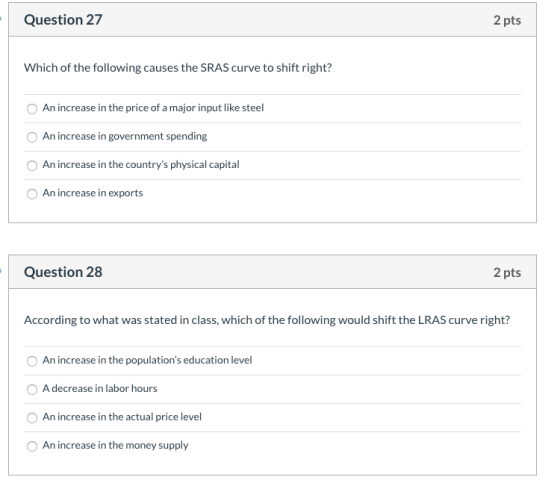
Task: Click the Question 28 heading
Action: [63, 272]
